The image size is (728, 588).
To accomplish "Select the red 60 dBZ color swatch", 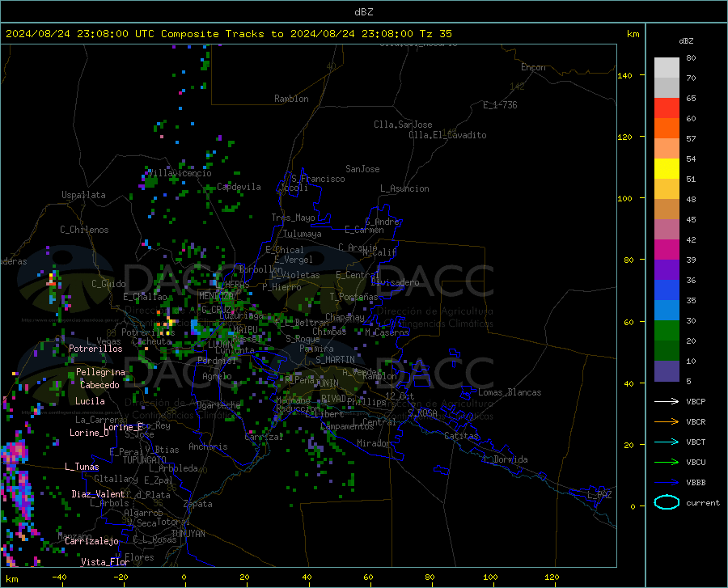I will pyautogui.click(x=667, y=108).
